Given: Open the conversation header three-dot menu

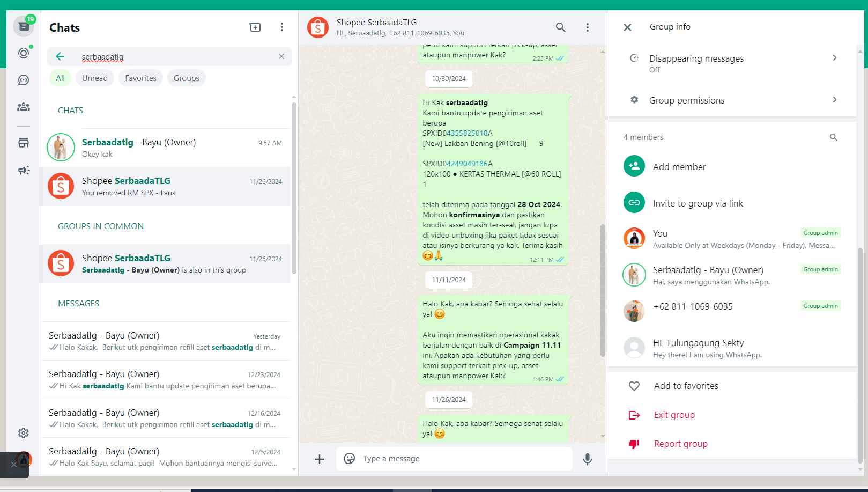Looking at the screenshot, I should click(588, 27).
